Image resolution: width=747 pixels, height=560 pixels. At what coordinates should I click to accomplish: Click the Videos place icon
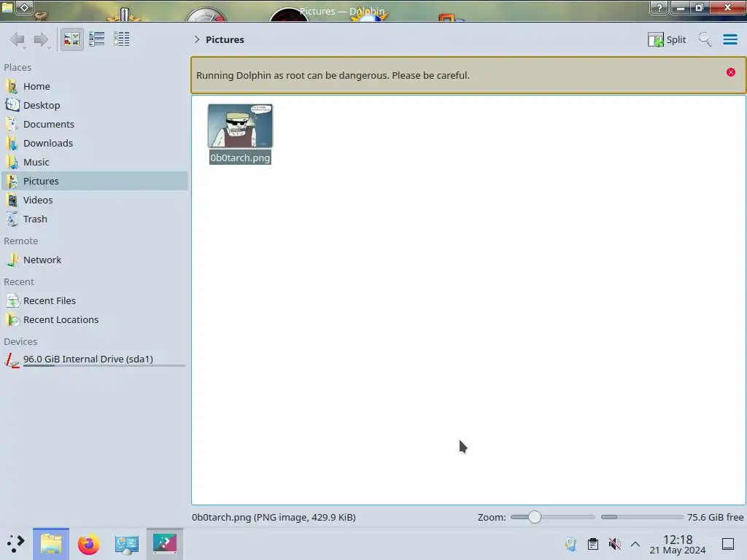[12, 200]
